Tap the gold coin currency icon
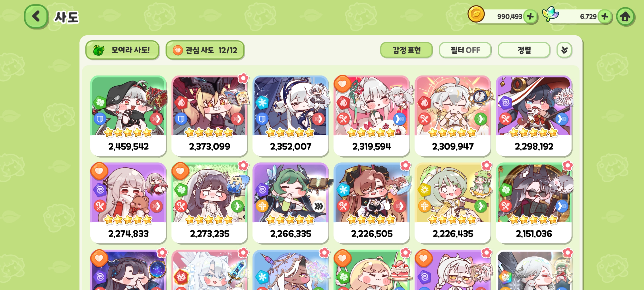644x290 pixels. 476,14
